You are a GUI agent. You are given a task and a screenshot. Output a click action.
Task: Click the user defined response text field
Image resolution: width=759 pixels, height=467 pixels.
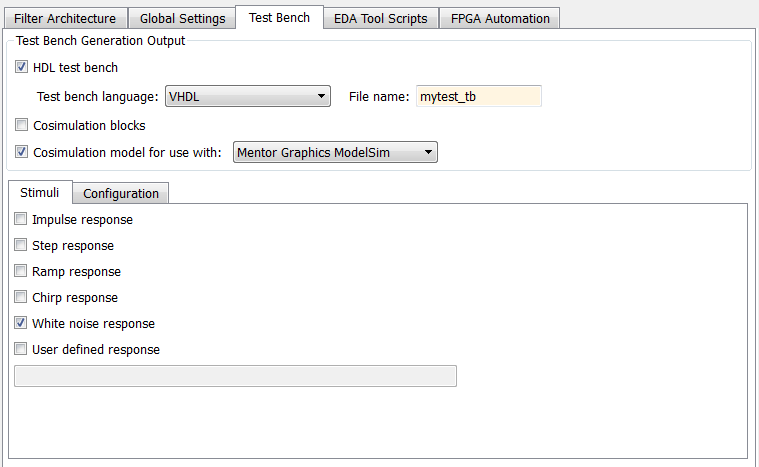[236, 376]
